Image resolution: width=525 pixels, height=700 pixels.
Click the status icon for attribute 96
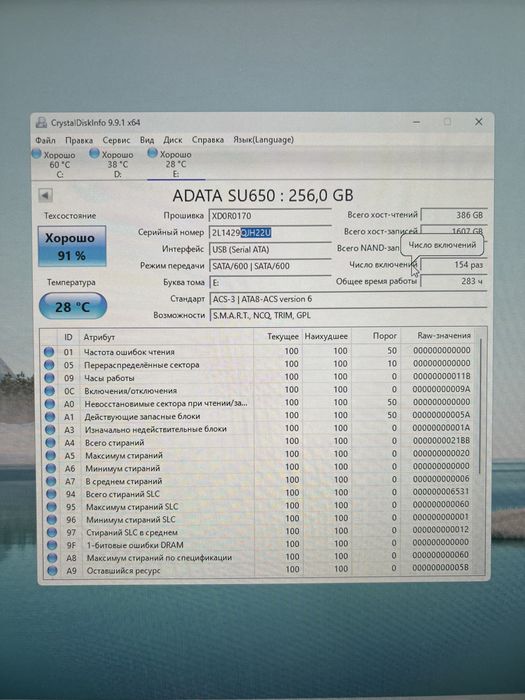(51, 520)
